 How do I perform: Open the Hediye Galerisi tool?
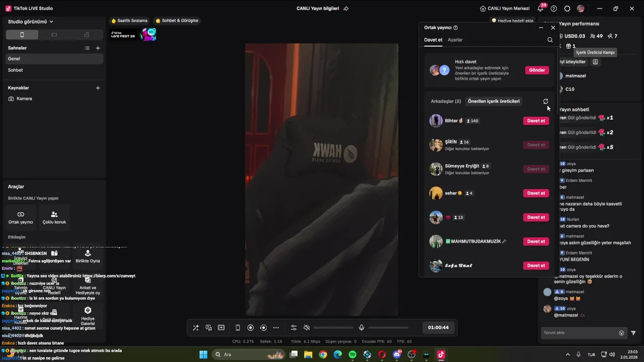click(x=88, y=316)
